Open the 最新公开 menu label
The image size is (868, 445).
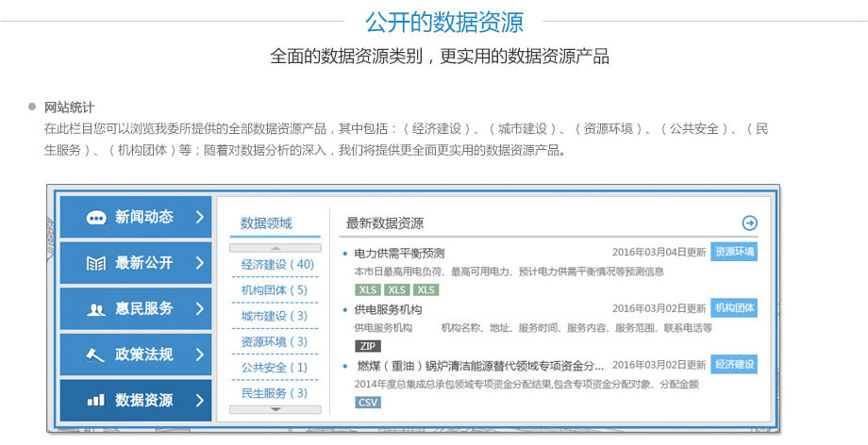[x=144, y=263]
